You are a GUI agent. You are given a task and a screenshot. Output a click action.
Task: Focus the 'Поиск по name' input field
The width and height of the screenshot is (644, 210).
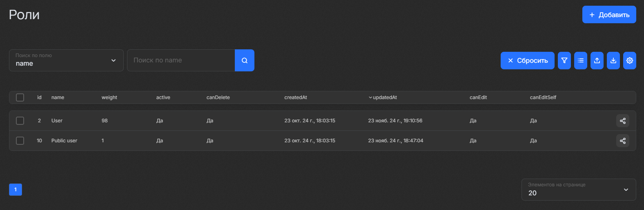[181, 60]
